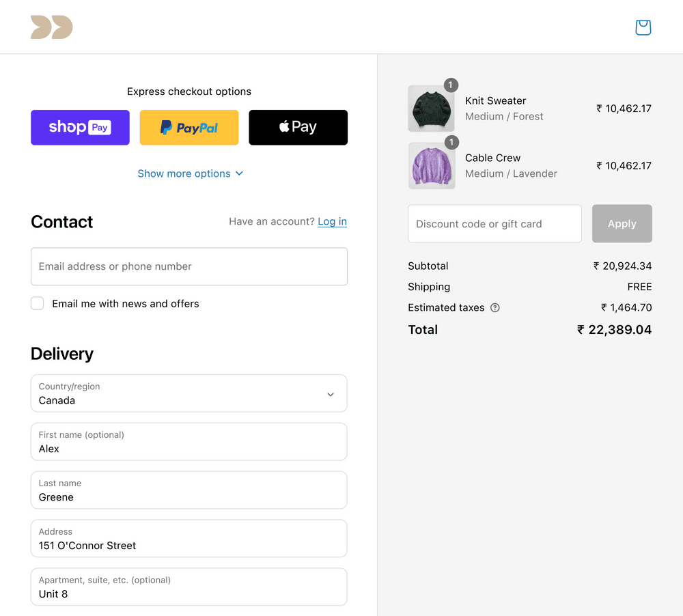Enable Email me with news and offers

coord(37,303)
